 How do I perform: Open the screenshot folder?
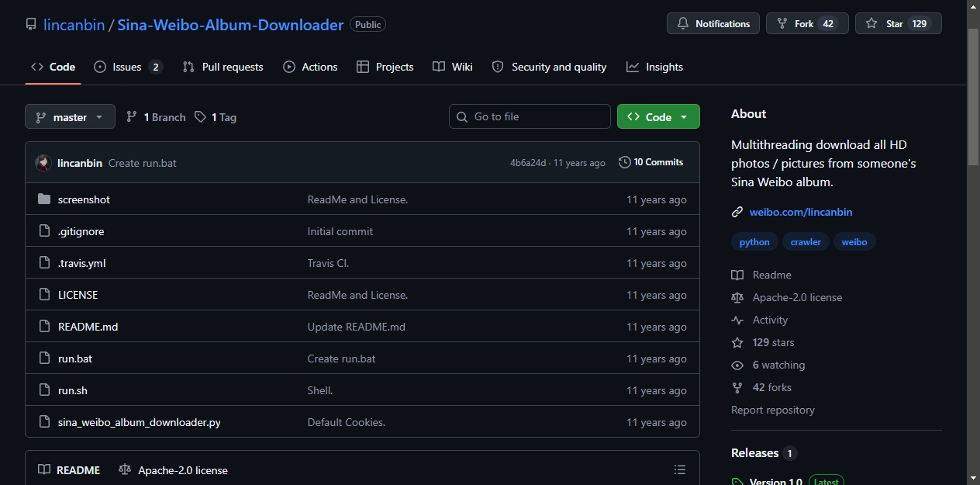(84, 199)
